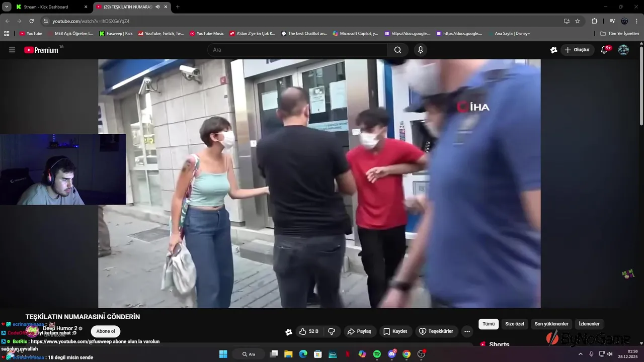Open Chrome media control icon
Viewport: 644px width, 362px height.
(x=612, y=21)
